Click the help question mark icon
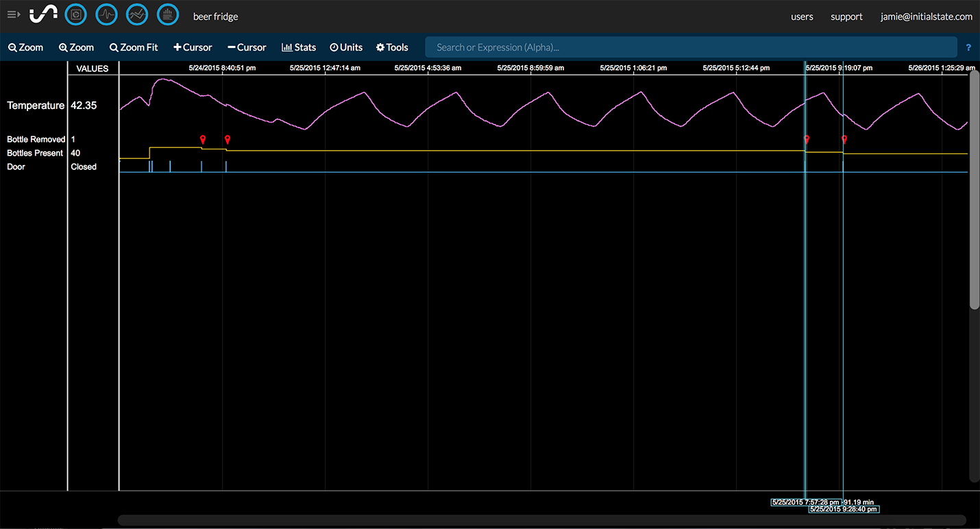This screenshot has height=529, width=980. (x=968, y=48)
